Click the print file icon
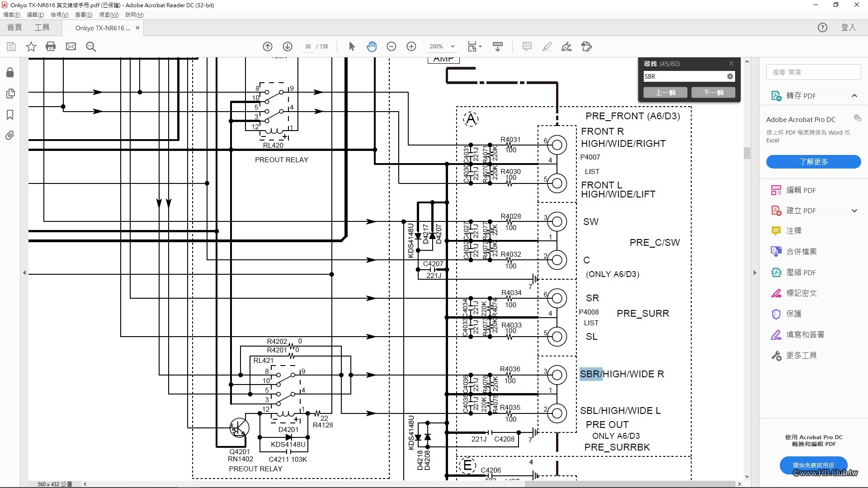 pos(51,47)
